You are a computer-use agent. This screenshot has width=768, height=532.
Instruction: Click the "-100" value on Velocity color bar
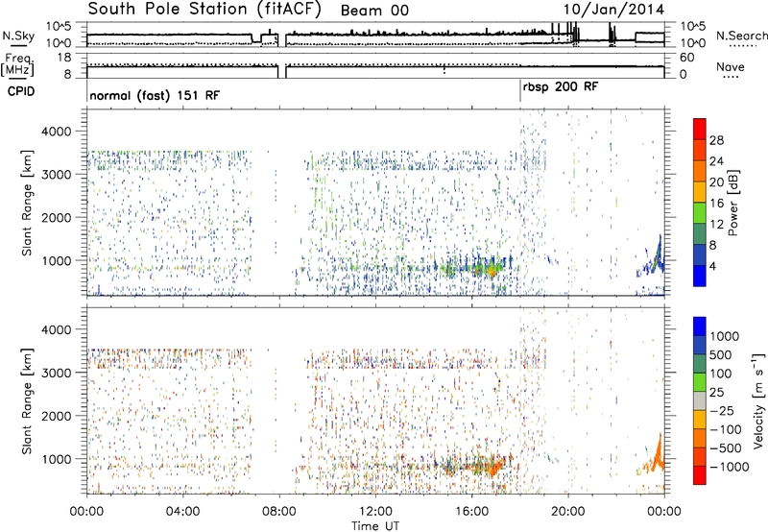727,429
